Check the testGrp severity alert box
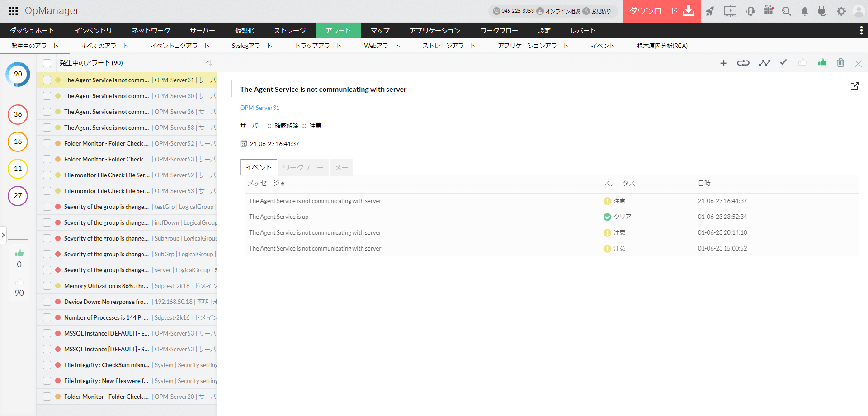 [x=47, y=207]
